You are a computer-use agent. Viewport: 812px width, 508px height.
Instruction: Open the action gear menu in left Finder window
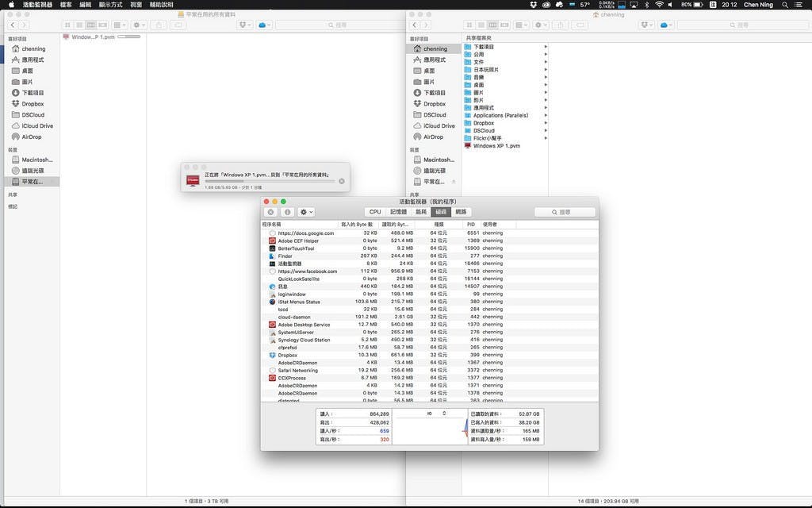point(139,25)
